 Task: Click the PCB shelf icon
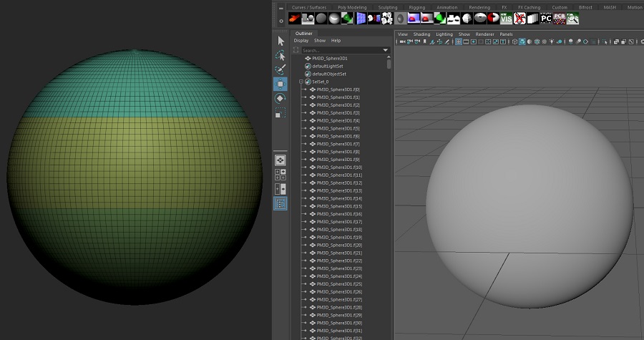click(x=559, y=19)
